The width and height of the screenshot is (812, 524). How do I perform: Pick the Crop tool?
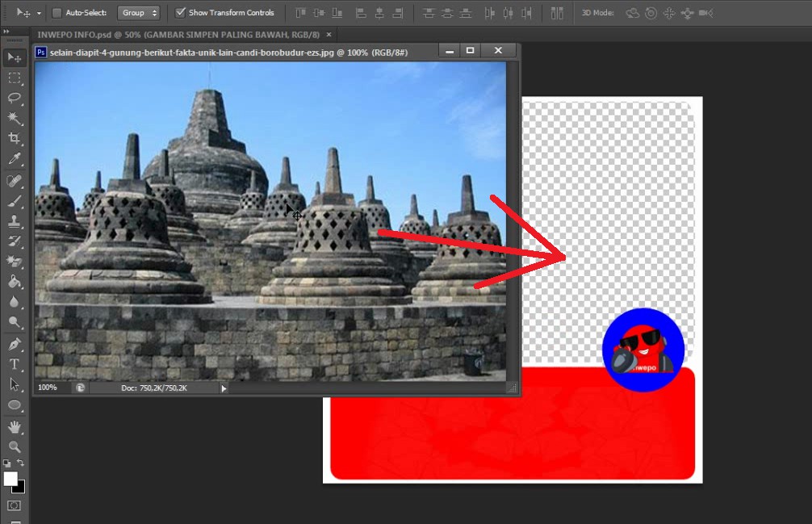click(15, 139)
